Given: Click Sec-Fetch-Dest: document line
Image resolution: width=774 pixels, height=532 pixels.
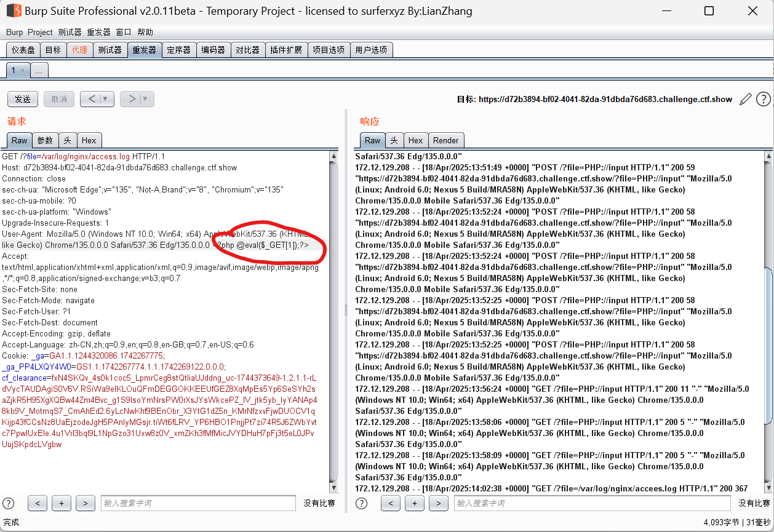Looking at the screenshot, I should (50, 322).
